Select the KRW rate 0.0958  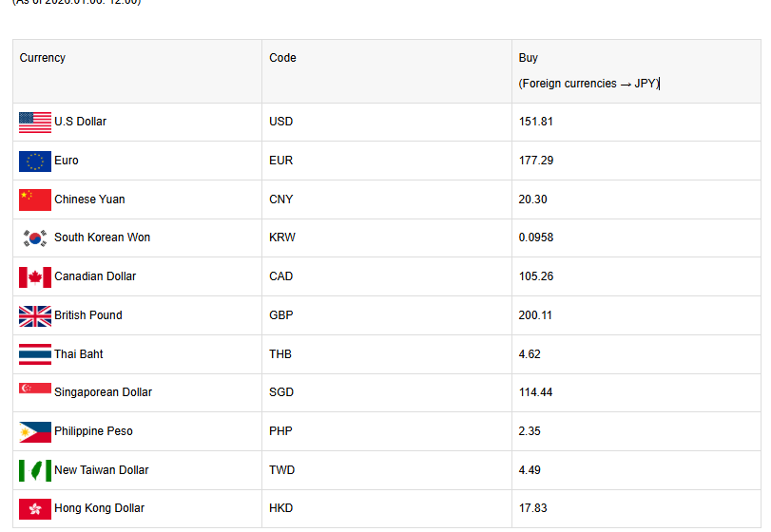(535, 237)
